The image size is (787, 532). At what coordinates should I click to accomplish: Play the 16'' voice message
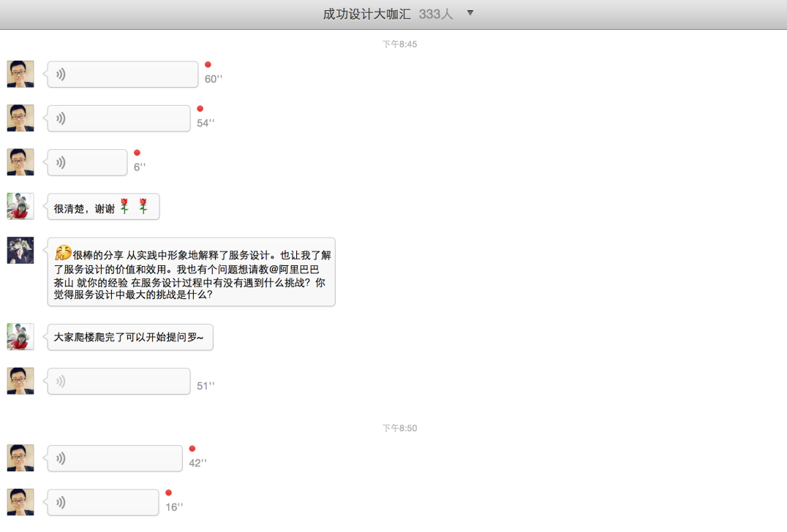click(x=103, y=503)
